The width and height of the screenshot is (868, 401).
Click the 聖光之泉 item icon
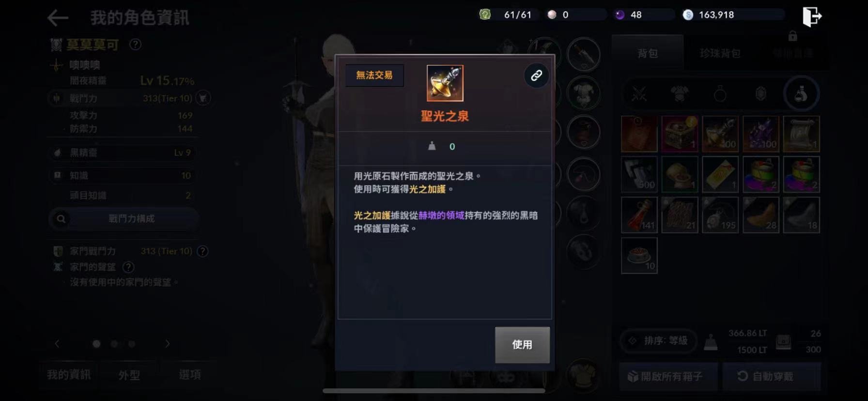445,83
